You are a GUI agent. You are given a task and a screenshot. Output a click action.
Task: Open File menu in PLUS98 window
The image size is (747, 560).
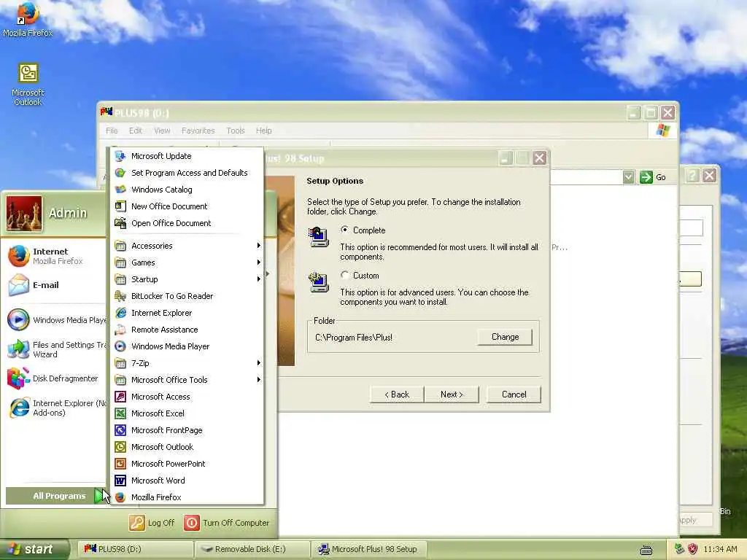tap(112, 131)
